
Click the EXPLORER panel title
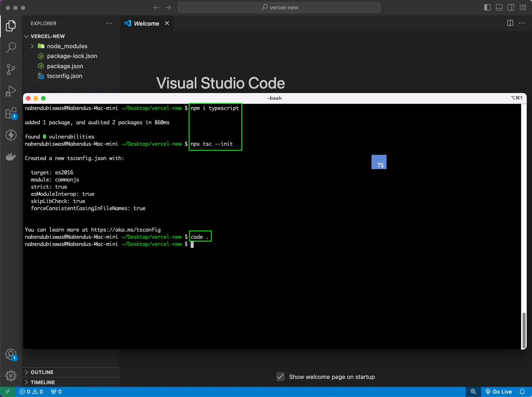pos(43,23)
